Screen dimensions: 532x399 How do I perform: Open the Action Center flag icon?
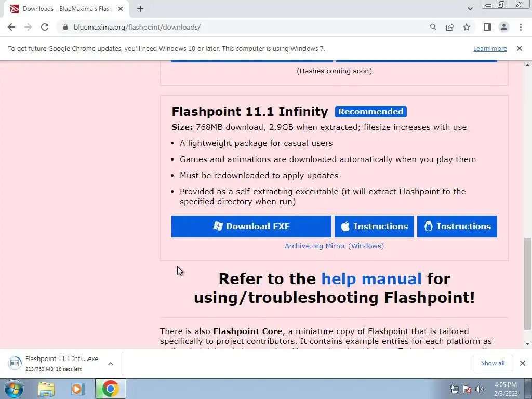pos(467,389)
